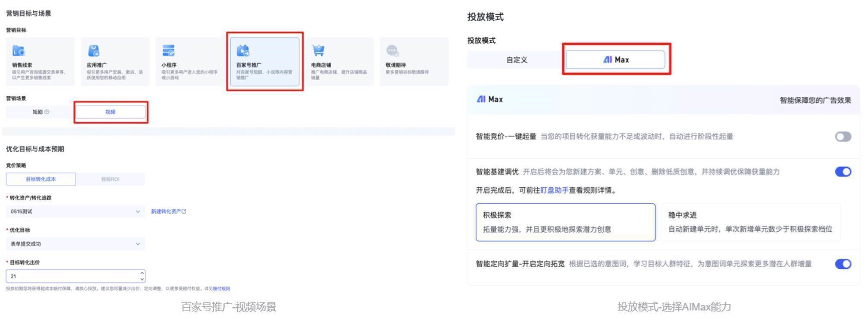Click the 目标转化出价 stepper arrows
The image size is (868, 318).
click(x=142, y=276)
